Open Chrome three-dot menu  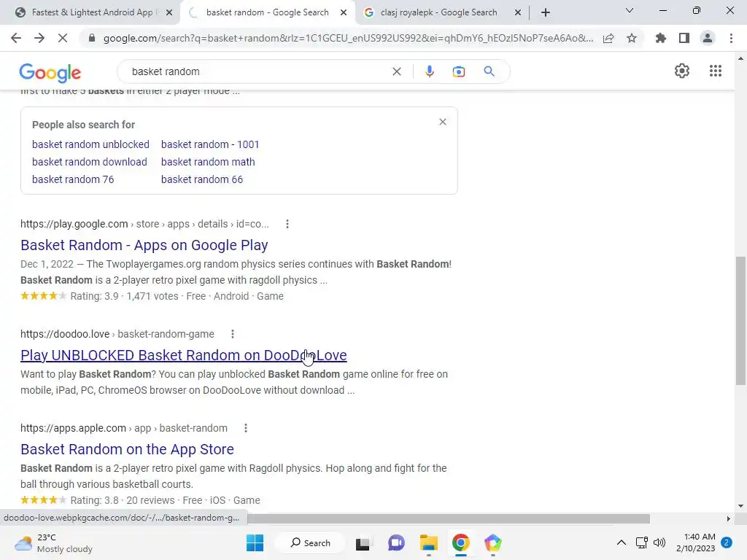[x=731, y=38]
